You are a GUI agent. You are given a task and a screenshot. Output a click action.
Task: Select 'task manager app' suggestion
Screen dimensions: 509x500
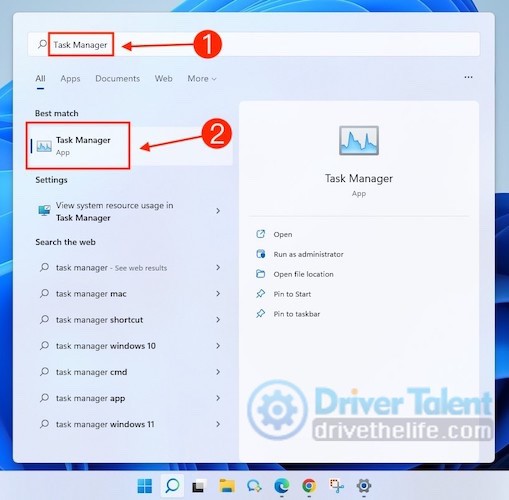point(130,398)
